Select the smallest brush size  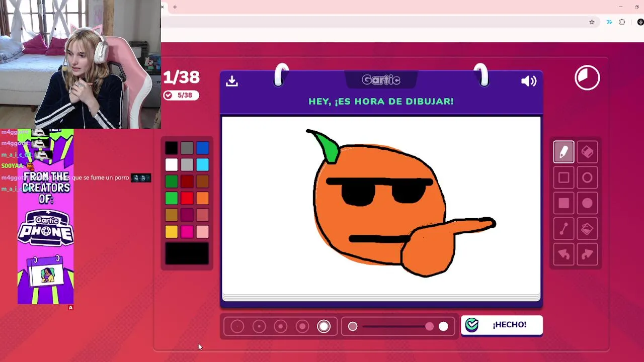tap(237, 327)
